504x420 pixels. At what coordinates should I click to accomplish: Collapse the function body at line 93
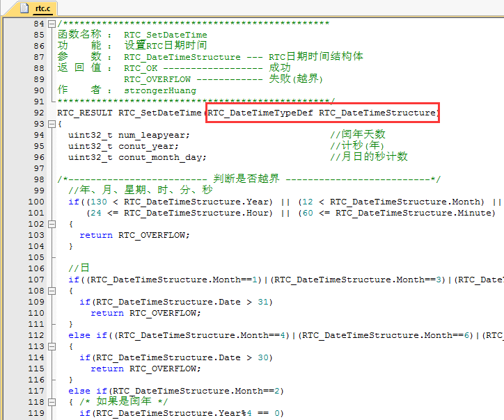[x=52, y=124]
